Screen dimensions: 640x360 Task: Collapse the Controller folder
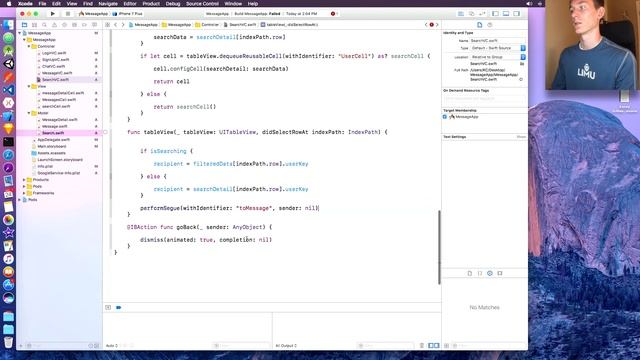click(x=29, y=47)
